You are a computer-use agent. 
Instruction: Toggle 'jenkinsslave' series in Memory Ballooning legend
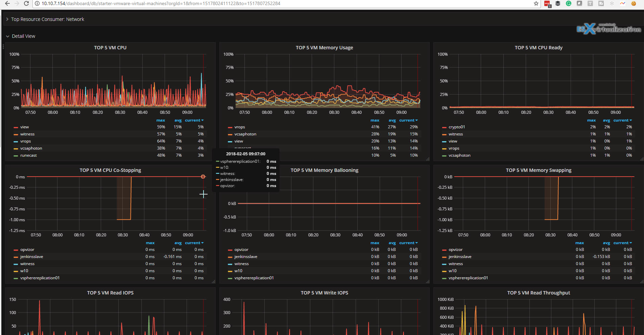(246, 257)
